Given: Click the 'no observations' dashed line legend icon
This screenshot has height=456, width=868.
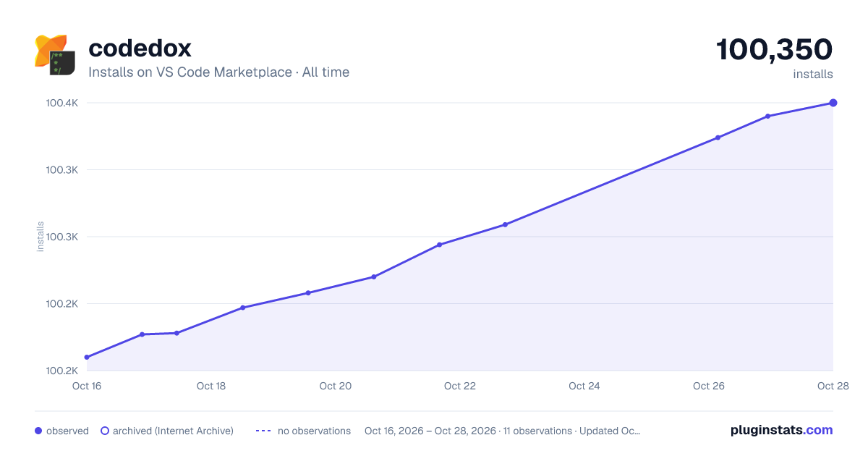Looking at the screenshot, I should tap(263, 431).
